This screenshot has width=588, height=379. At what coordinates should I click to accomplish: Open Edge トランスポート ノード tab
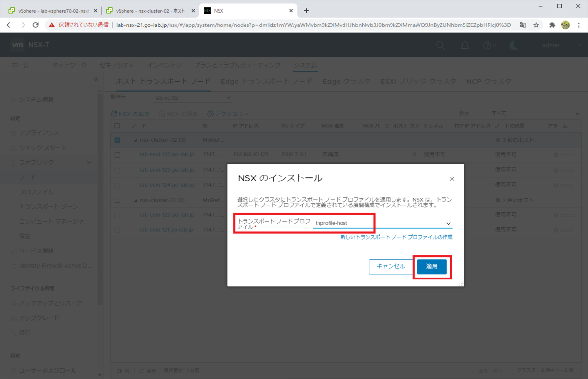pyautogui.click(x=267, y=81)
